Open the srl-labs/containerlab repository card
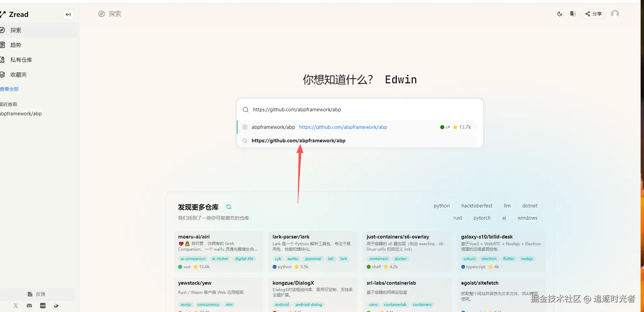Viewport: 644px width, 312px height. (x=407, y=295)
